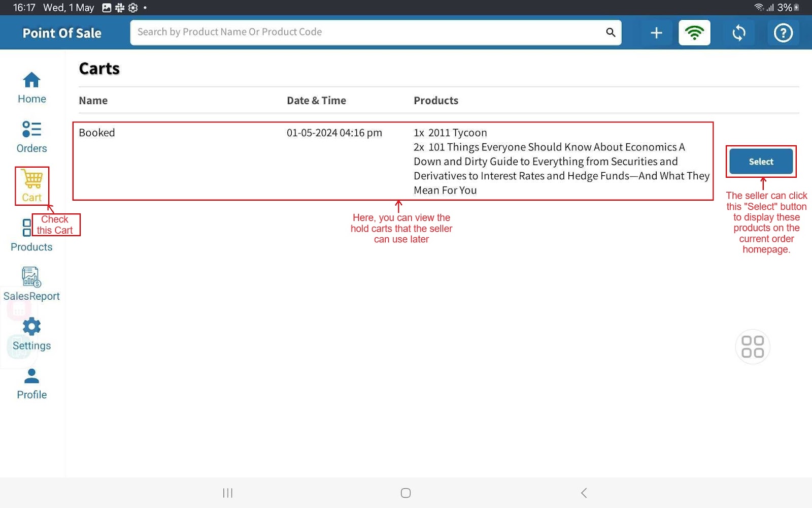Open Android recent apps button
Viewport: 812px width, 508px height.
point(228,493)
